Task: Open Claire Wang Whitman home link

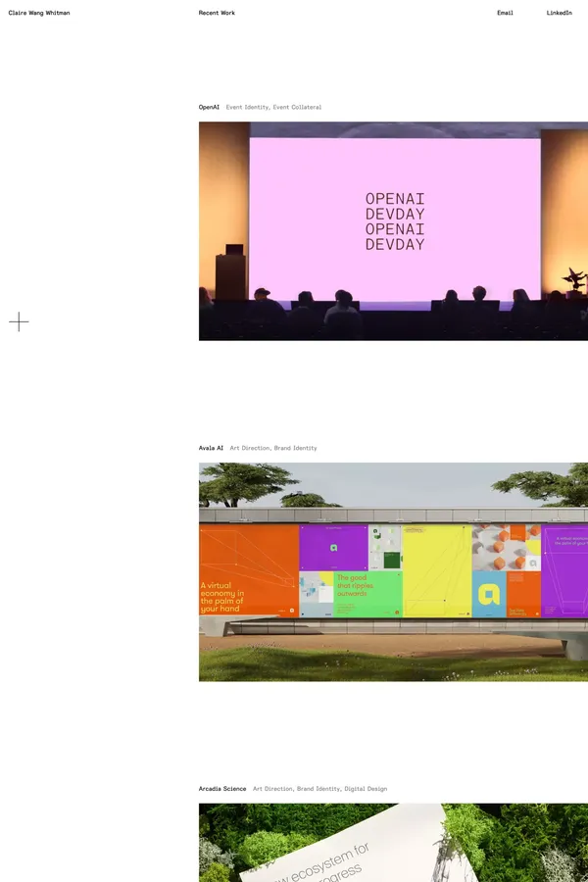Action: 39,13
